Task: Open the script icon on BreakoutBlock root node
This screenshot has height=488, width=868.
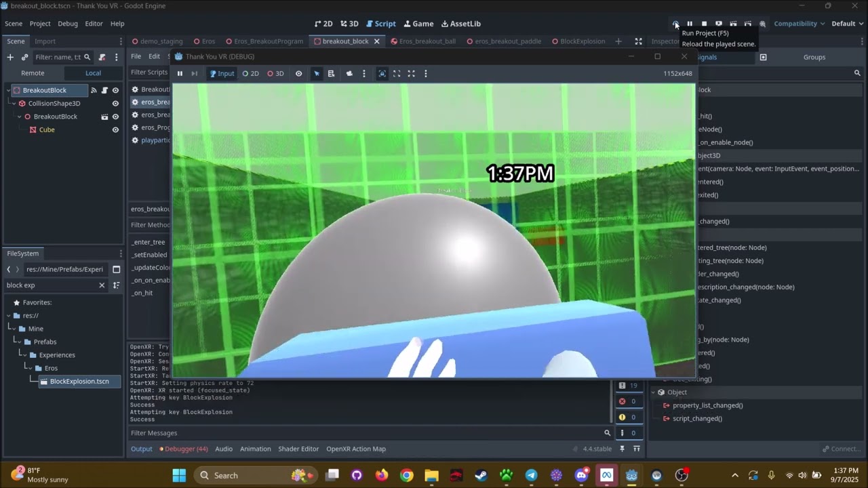Action: coord(104,90)
